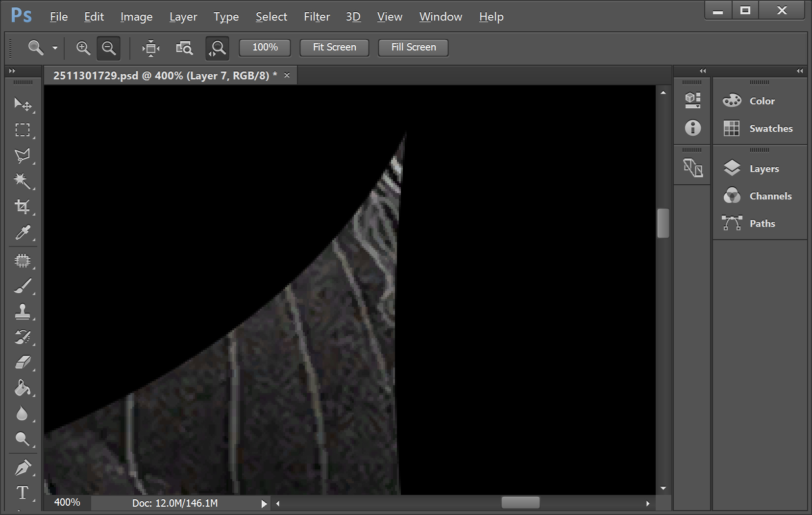The height and width of the screenshot is (515, 812).
Task: Open the Layers panel tab
Action: point(763,169)
